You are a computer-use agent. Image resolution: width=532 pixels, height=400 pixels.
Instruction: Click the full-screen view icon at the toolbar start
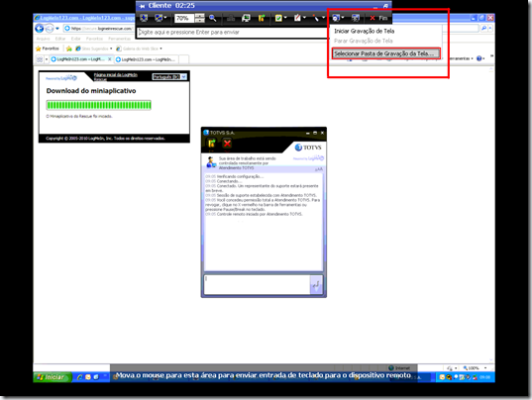(x=144, y=18)
